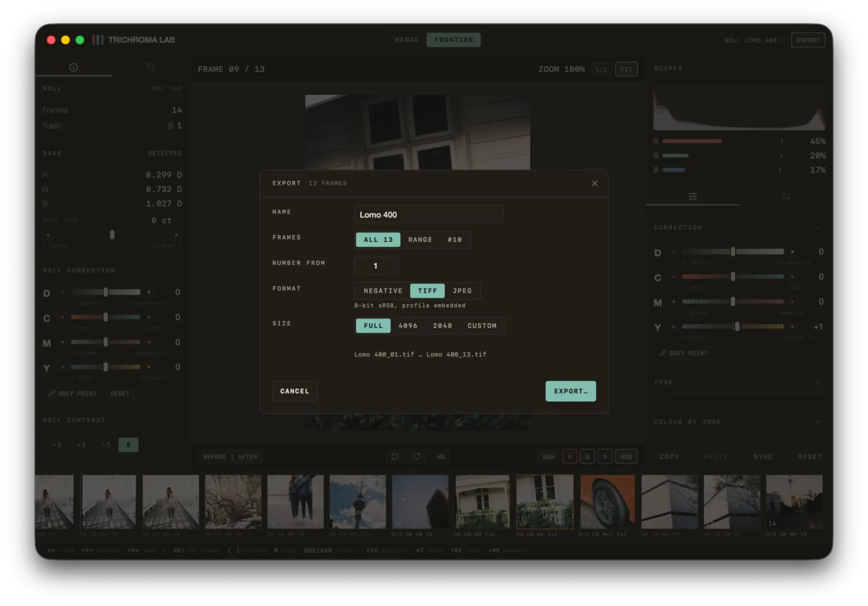Switch to the adjustment sliders tab icon
Image resolution: width=868 pixels, height=606 pixels.
pyautogui.click(x=693, y=196)
